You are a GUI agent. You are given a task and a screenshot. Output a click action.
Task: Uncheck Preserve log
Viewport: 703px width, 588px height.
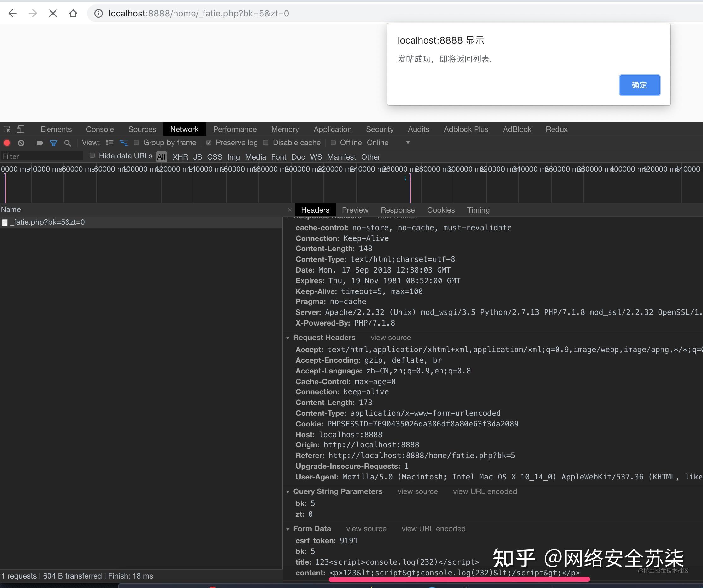click(x=209, y=143)
